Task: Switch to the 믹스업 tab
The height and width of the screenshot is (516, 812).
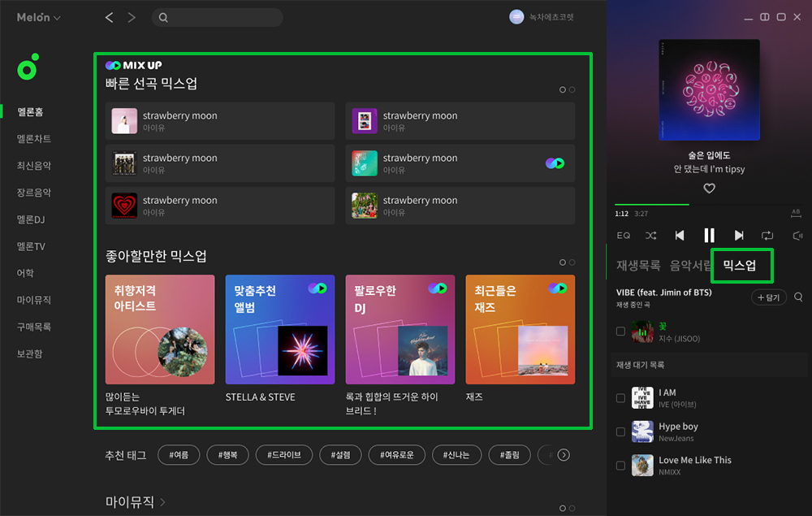Action: [x=740, y=266]
